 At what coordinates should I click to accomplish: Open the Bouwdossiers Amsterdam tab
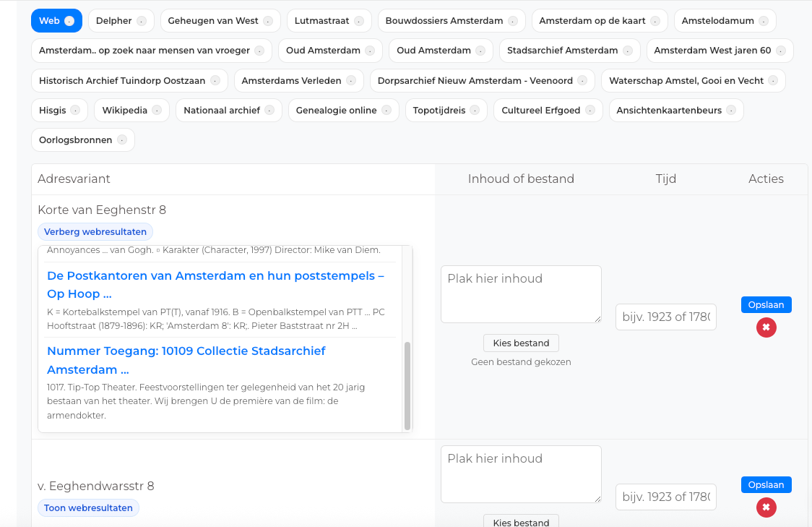(x=444, y=21)
